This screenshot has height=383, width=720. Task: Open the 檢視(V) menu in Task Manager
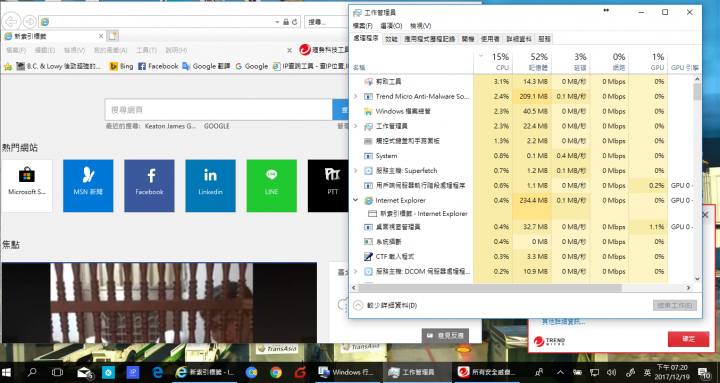click(x=421, y=26)
